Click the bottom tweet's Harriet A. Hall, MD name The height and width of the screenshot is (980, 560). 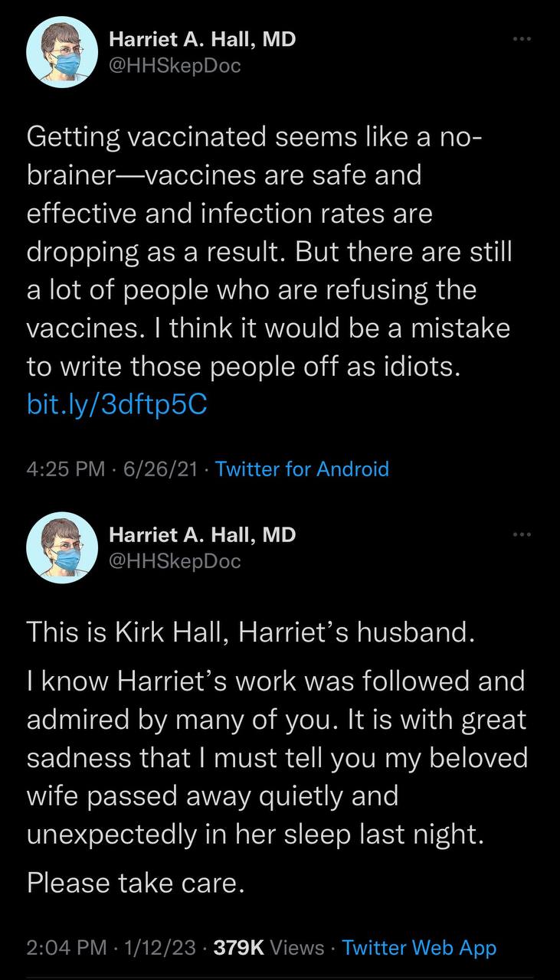[202, 535]
